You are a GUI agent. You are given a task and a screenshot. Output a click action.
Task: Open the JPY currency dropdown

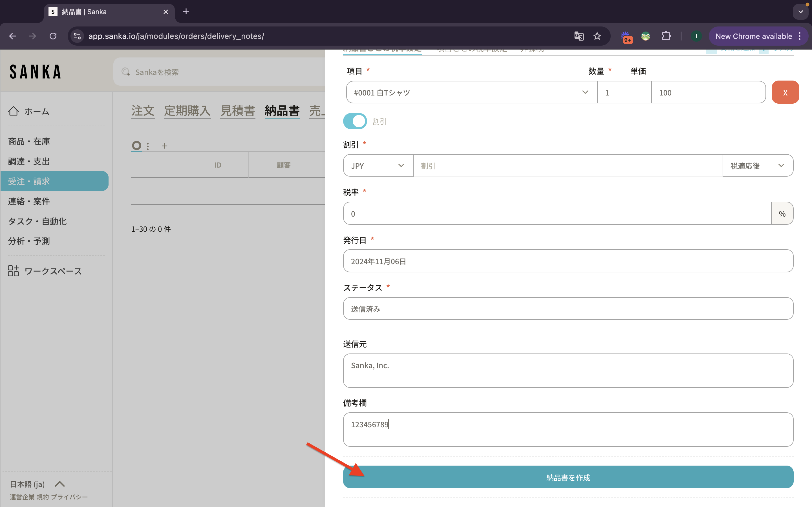(x=378, y=166)
